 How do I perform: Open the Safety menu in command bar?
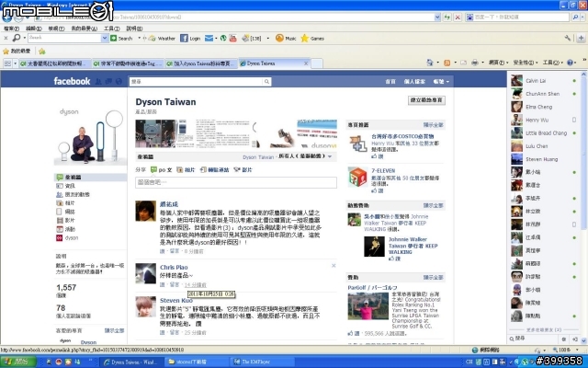pos(525,63)
